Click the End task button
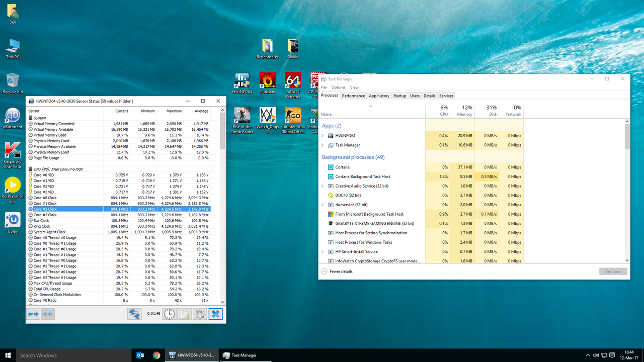The height and width of the screenshot is (362, 644). pyautogui.click(x=613, y=271)
